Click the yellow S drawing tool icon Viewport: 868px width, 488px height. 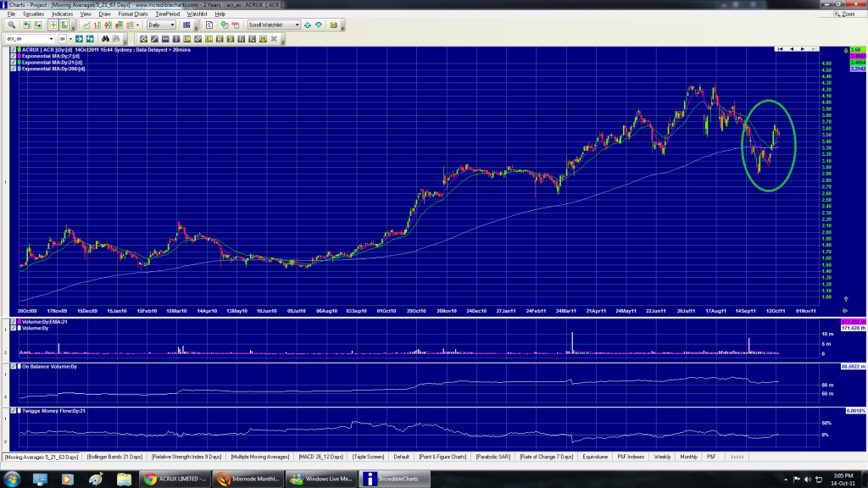[x=231, y=39]
